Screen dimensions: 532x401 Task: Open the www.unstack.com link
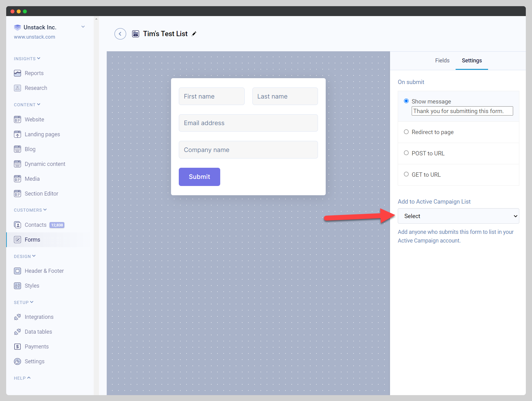pos(34,37)
